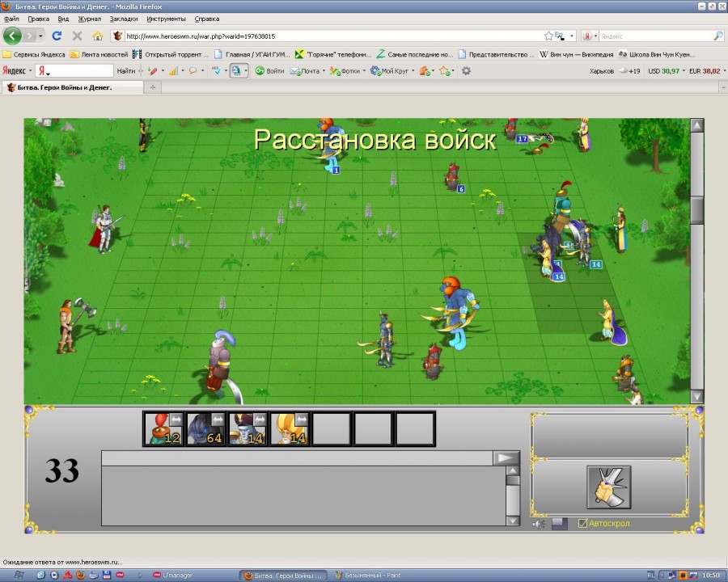Click split arrows on the 12-unit stack
Image resolution: width=728 pixels, height=582 pixels.
176,420
